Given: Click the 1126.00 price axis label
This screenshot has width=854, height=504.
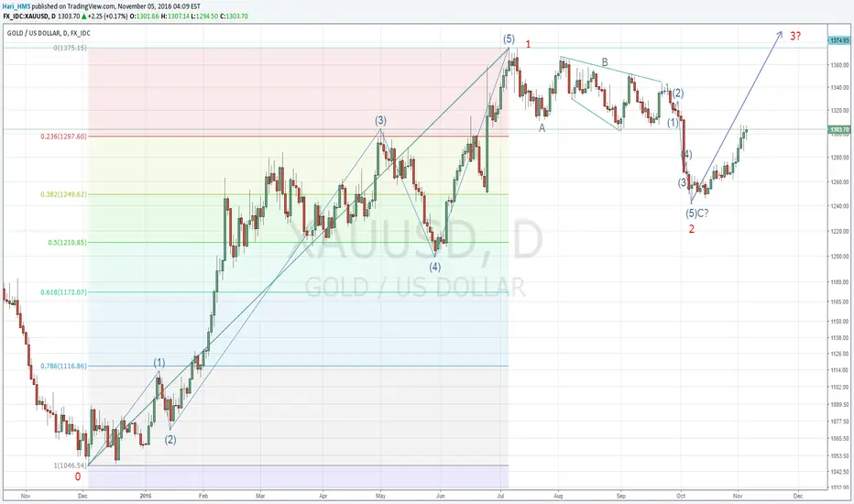Looking at the screenshot, I should [x=840, y=354].
